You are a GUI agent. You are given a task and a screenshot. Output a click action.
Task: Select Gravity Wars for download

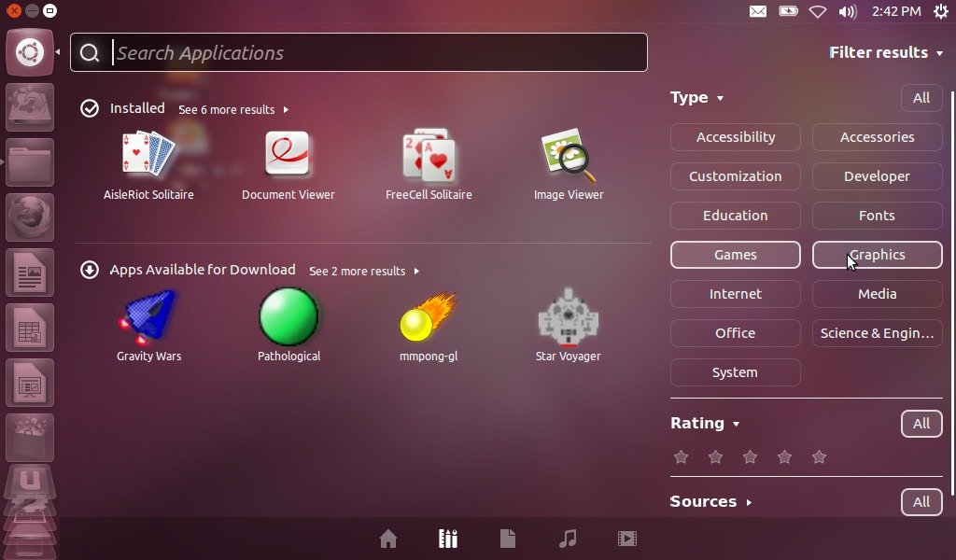[x=148, y=326]
